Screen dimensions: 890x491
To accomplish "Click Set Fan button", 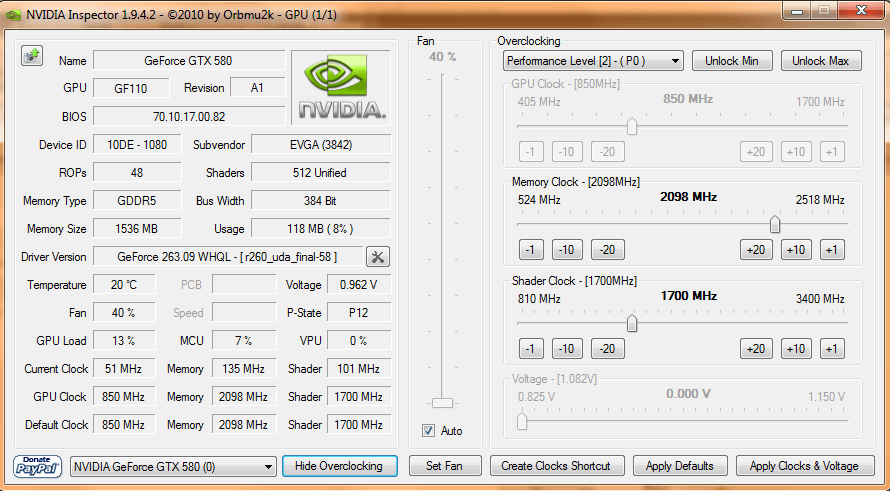I will (x=444, y=466).
